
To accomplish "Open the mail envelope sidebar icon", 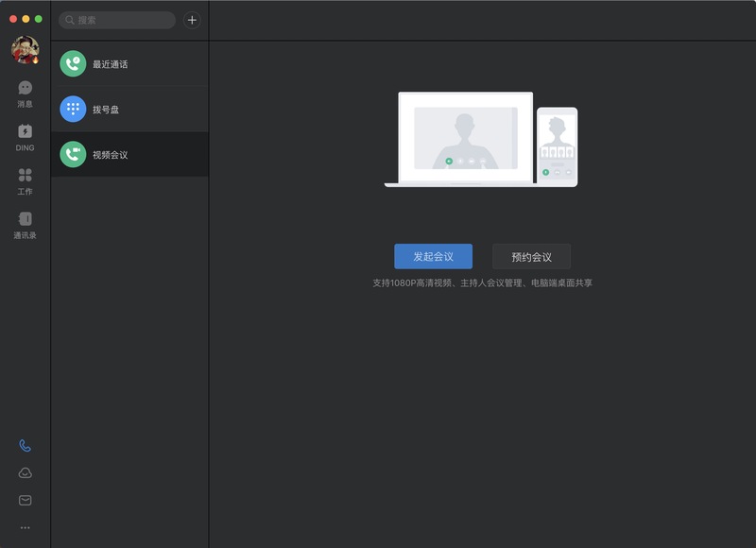I will point(26,500).
